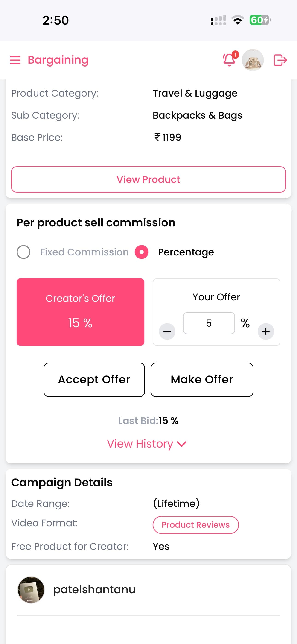Tap the Product Reviews video format tag
This screenshot has width=297, height=644.
(195, 525)
